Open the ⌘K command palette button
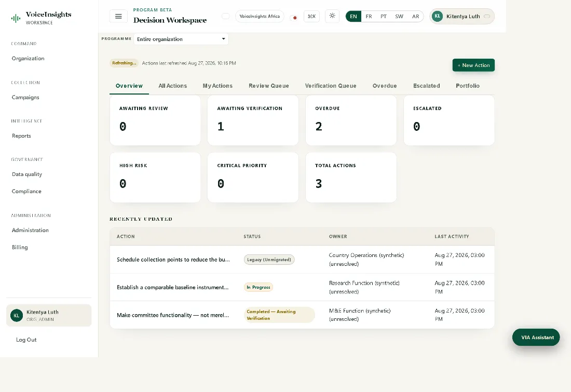571x392 pixels. pyautogui.click(x=312, y=17)
